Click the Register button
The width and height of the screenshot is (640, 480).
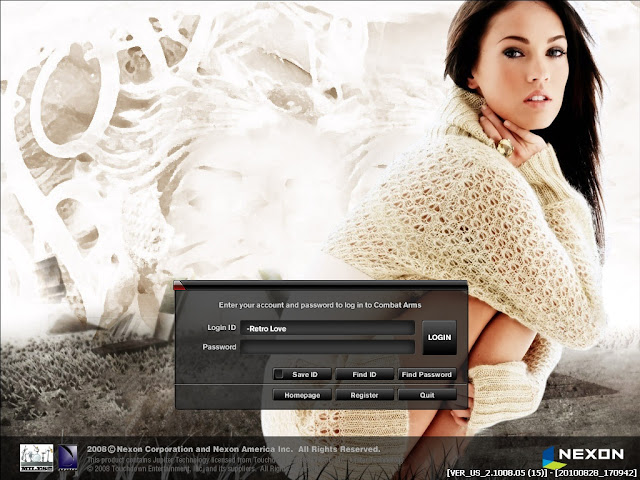[364, 395]
